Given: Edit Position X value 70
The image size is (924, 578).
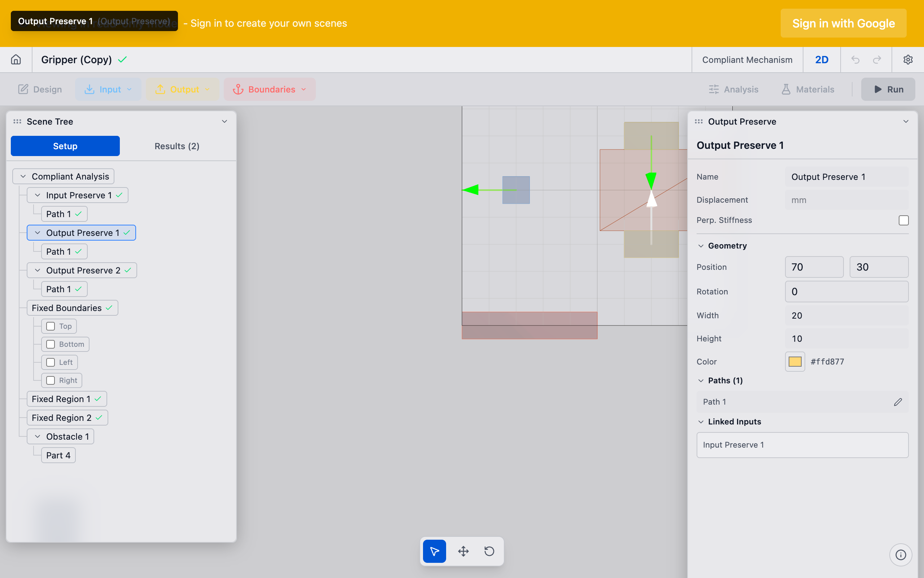Looking at the screenshot, I should pos(814,267).
